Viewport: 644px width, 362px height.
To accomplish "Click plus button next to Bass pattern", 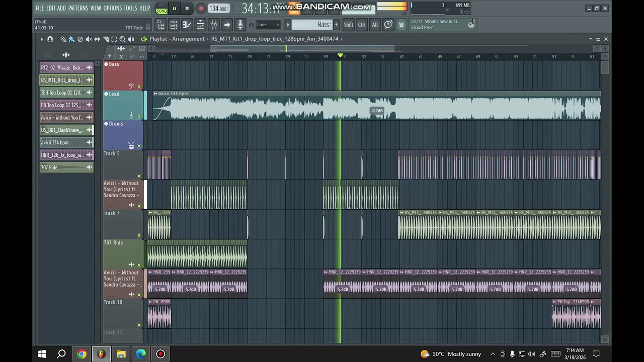I will point(336,25).
